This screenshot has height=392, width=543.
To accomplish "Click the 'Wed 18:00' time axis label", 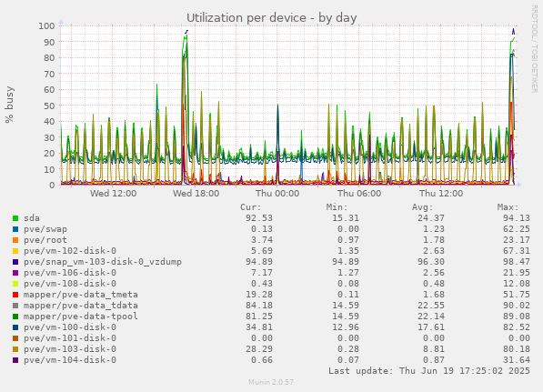I will click(x=196, y=193).
